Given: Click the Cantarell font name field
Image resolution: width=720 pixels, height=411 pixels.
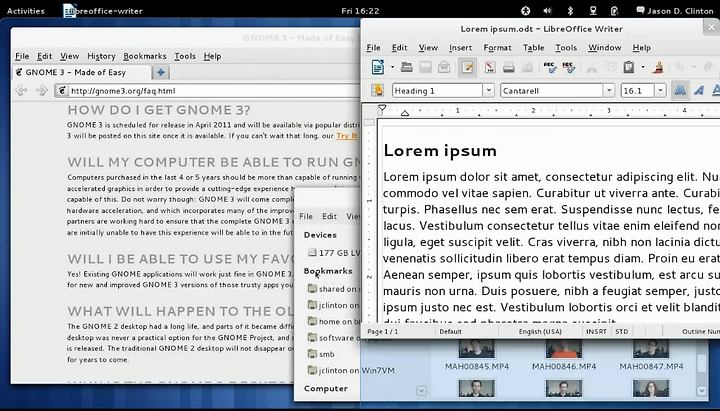Looking at the screenshot, I should (551, 90).
